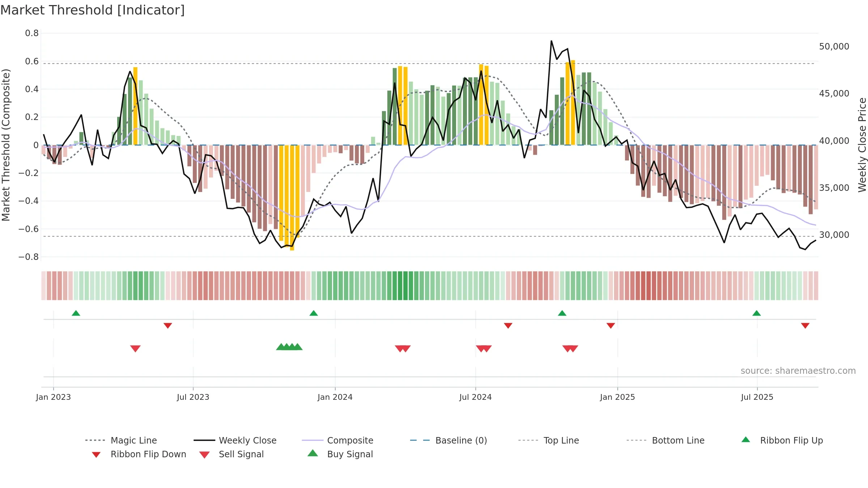
Task: Click the Sell Signal pair in spring 2024
Action: click(403, 348)
